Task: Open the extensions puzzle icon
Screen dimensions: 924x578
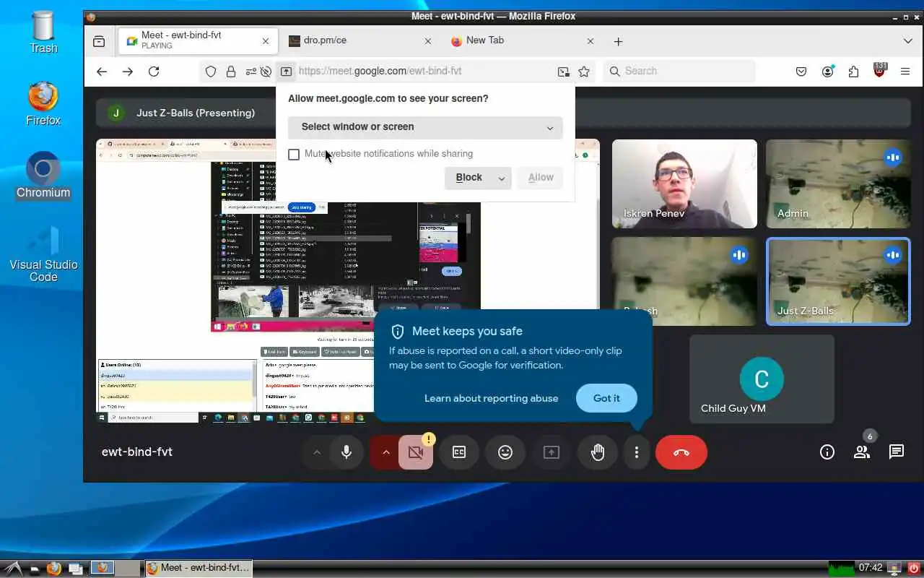Action: pos(853,72)
